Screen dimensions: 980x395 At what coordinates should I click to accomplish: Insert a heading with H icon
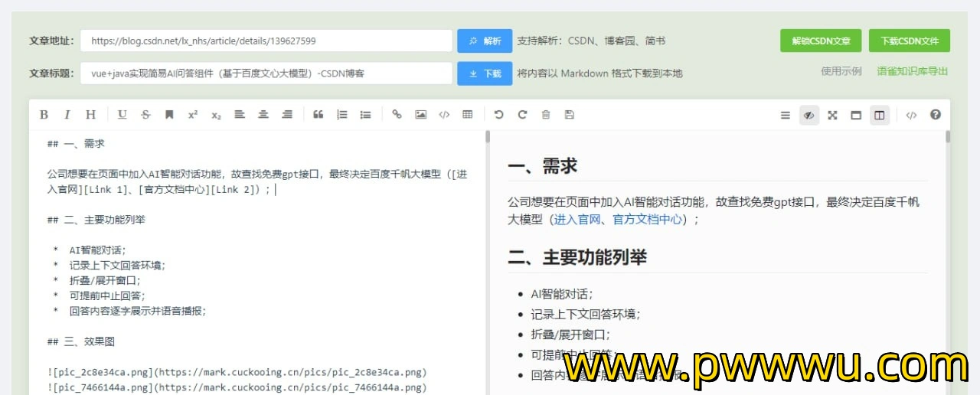(90, 115)
